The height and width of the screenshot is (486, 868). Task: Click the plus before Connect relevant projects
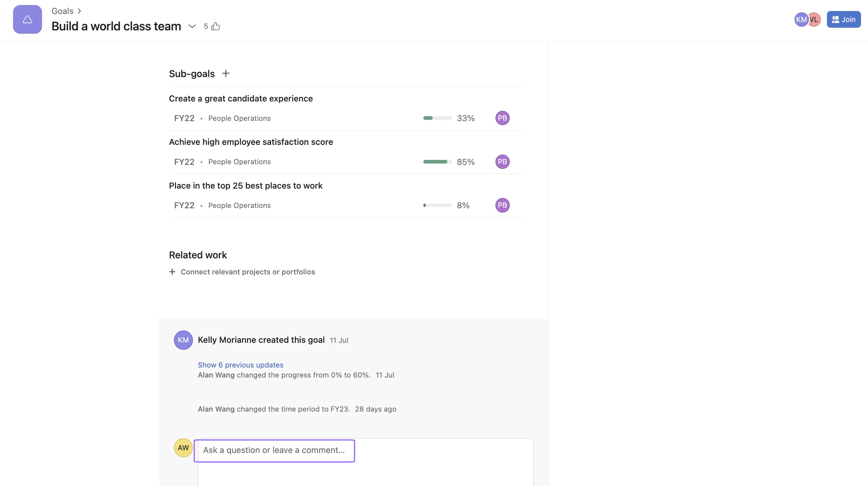(173, 272)
